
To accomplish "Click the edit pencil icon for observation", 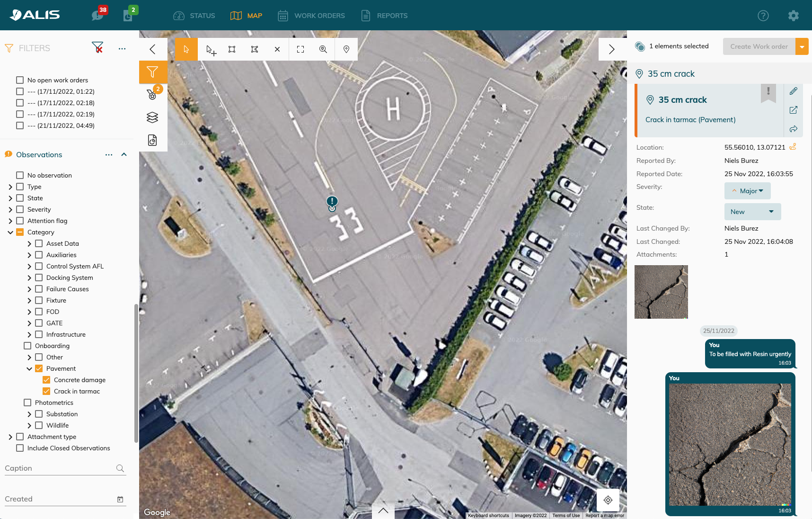I will pyautogui.click(x=794, y=91).
